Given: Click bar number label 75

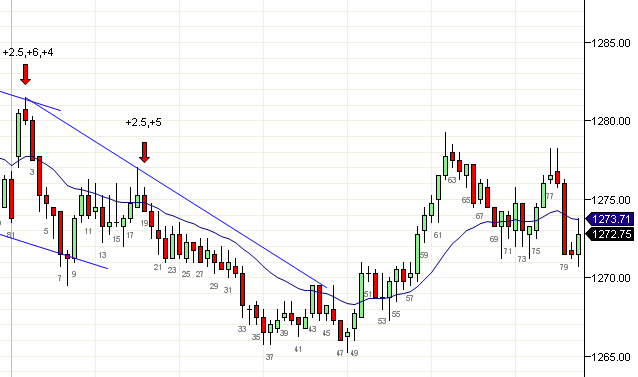Looking at the screenshot, I should coord(536,251).
